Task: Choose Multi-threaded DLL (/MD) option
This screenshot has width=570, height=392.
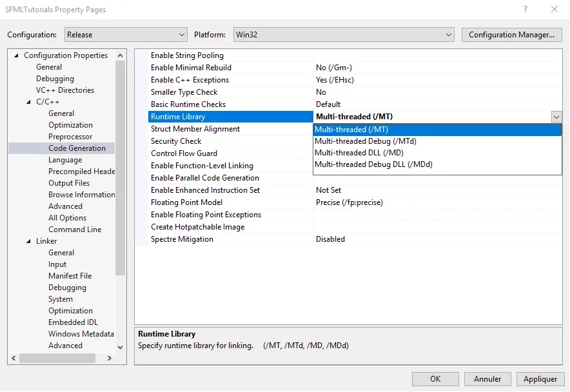Action: pyautogui.click(x=437, y=153)
